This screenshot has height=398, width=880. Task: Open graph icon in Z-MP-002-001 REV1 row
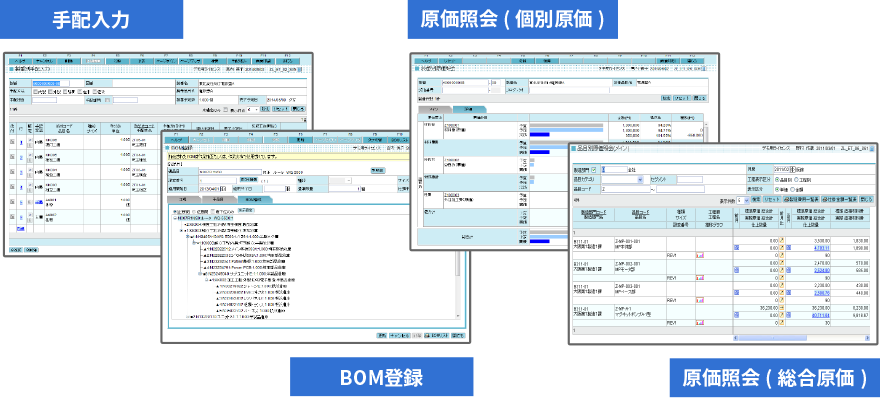(x=700, y=278)
